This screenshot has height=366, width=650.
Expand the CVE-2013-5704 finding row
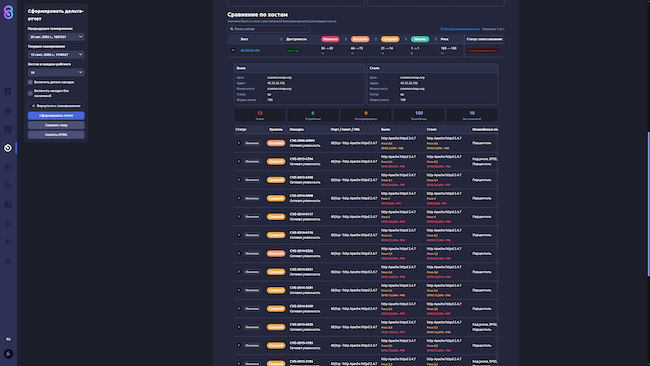(x=238, y=161)
